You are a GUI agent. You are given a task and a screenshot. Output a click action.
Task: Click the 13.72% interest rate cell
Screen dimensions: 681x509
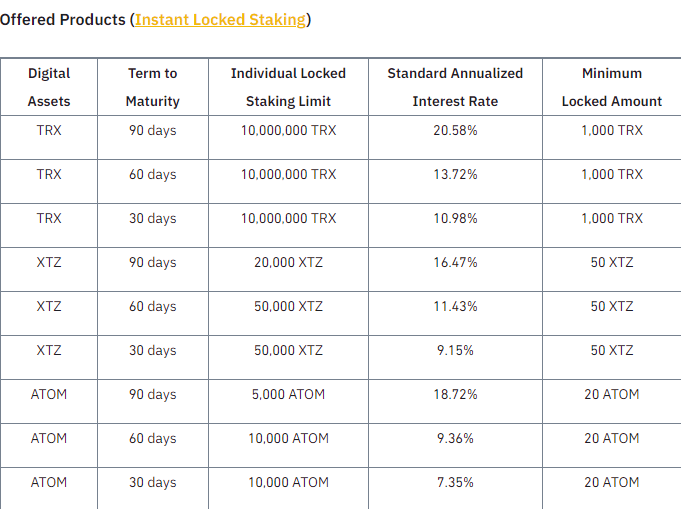(455, 175)
